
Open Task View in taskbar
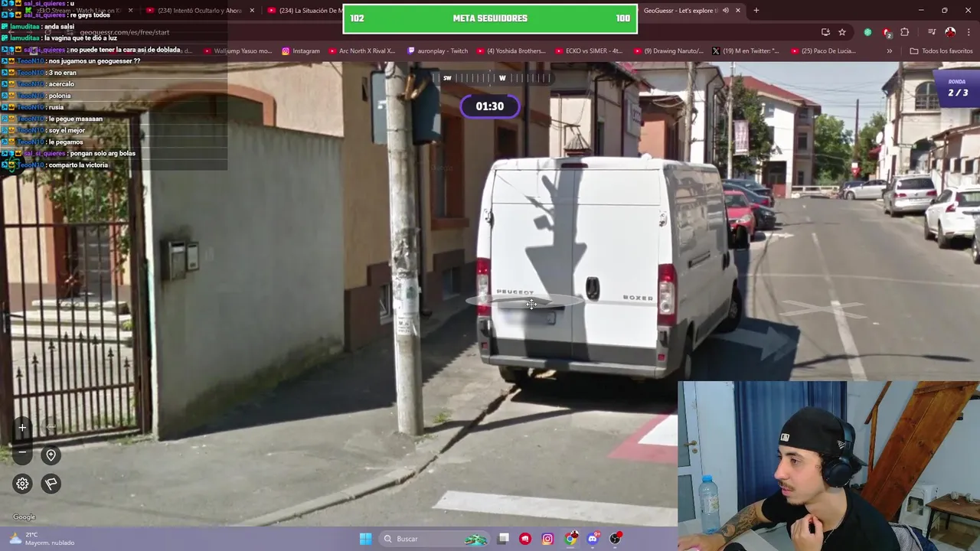pos(503,539)
